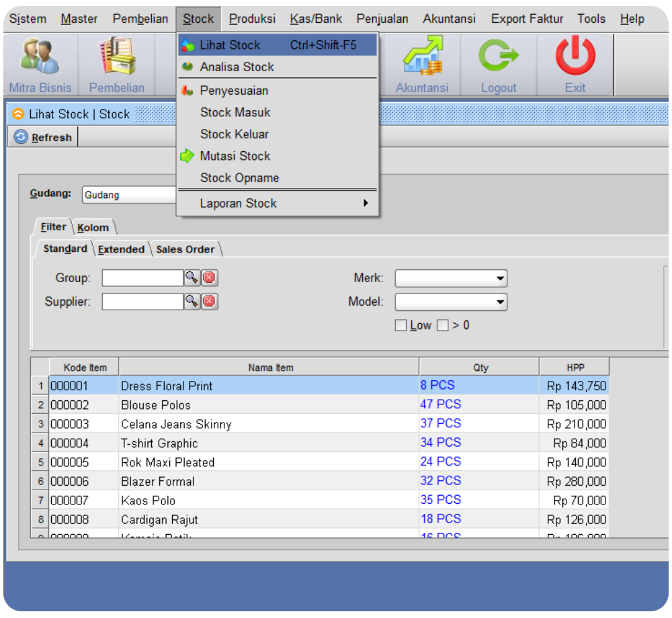672x618 pixels.
Task: Click the 18 PCS quantity cell
Action: (479, 519)
